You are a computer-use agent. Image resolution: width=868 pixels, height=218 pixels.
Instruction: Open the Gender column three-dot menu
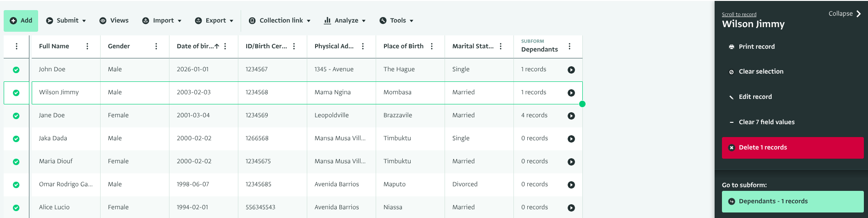pos(156,46)
